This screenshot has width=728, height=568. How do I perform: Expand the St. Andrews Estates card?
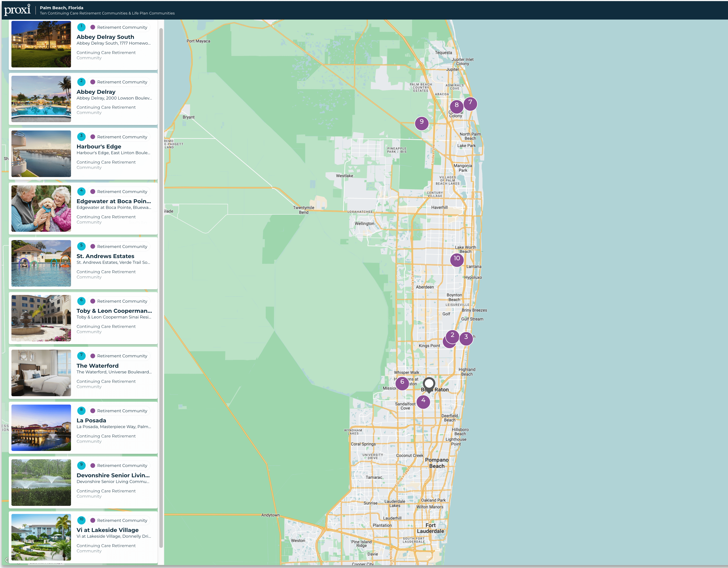pyautogui.click(x=105, y=256)
